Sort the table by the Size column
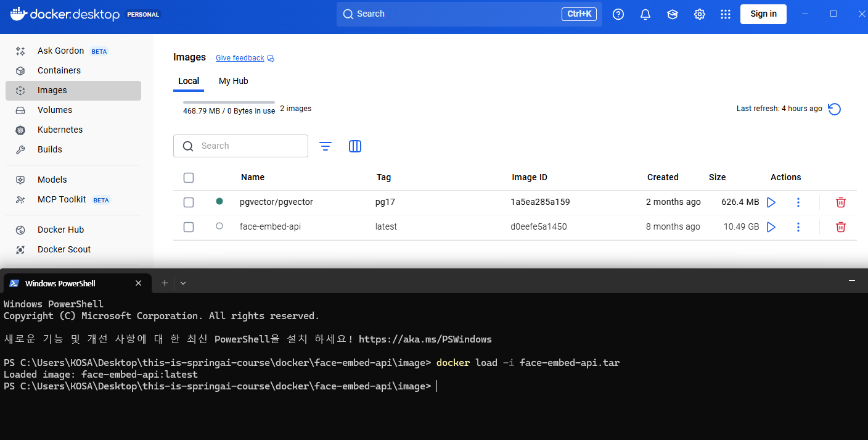Image resolution: width=868 pixels, height=440 pixels. pyautogui.click(x=717, y=177)
